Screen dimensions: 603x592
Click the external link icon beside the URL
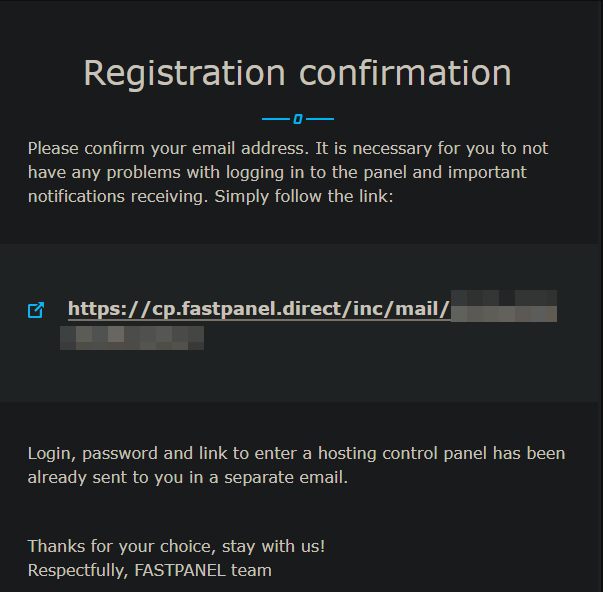pos(36,310)
